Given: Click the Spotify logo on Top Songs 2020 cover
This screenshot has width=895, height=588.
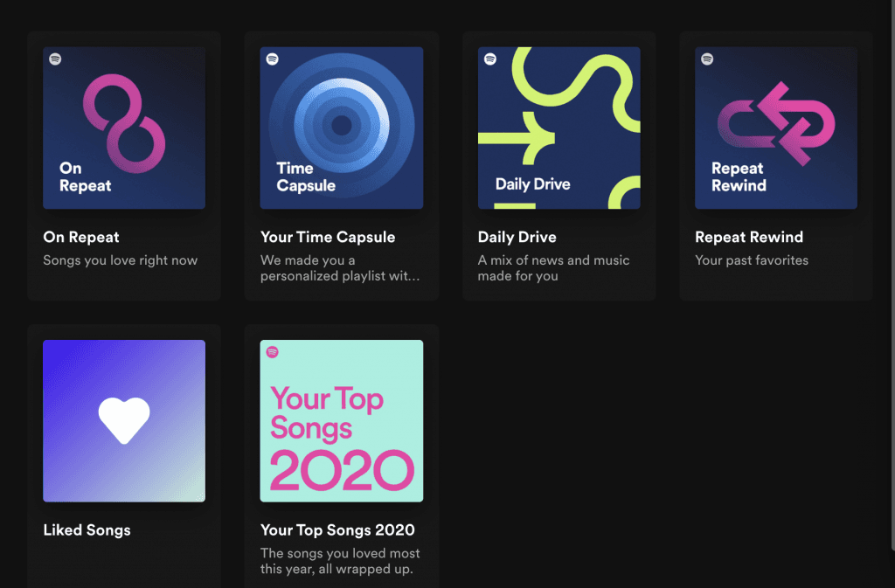Looking at the screenshot, I should 273,352.
